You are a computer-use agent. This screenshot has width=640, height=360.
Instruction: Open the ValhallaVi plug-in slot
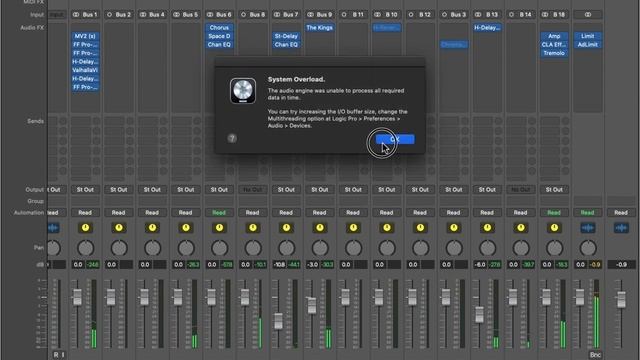85,70
